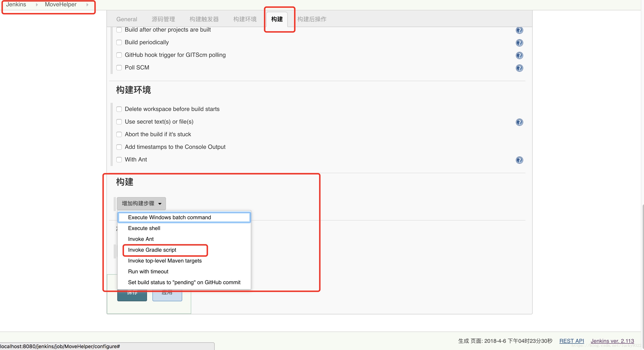Open help icon for With Ant

(x=519, y=160)
